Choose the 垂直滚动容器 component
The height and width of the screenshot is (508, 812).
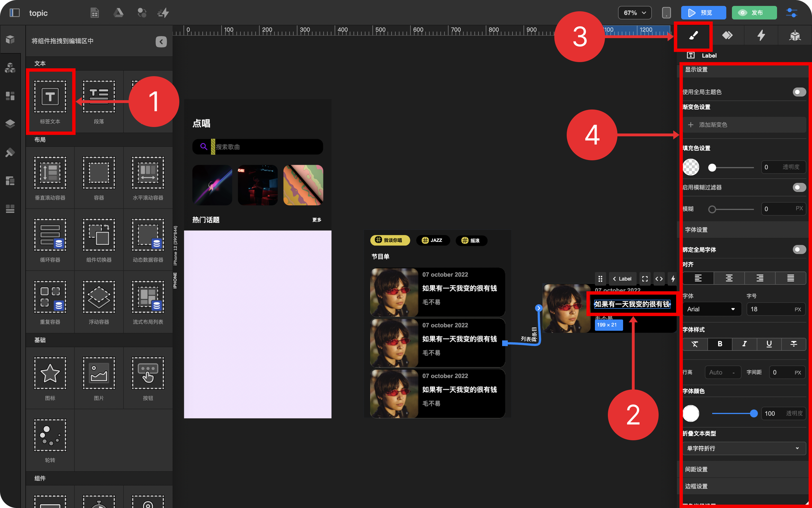click(x=50, y=178)
